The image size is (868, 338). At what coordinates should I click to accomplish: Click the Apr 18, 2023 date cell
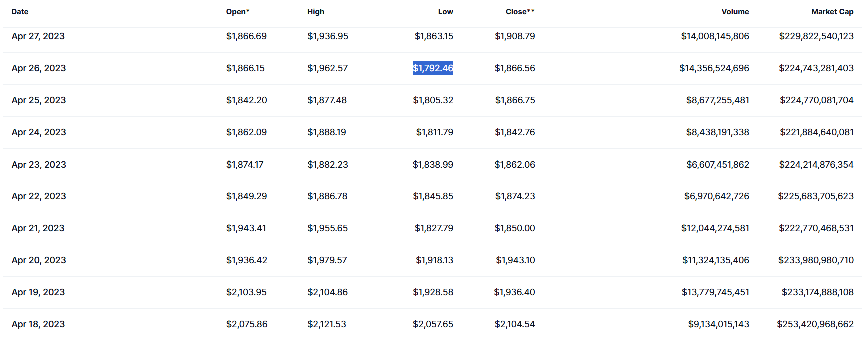(38, 324)
